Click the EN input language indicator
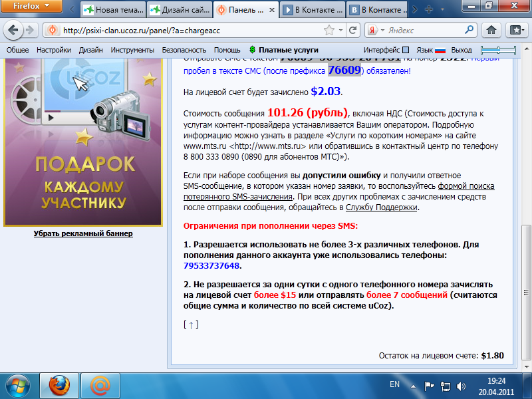Viewport: 532px width, 399px height. [x=394, y=384]
